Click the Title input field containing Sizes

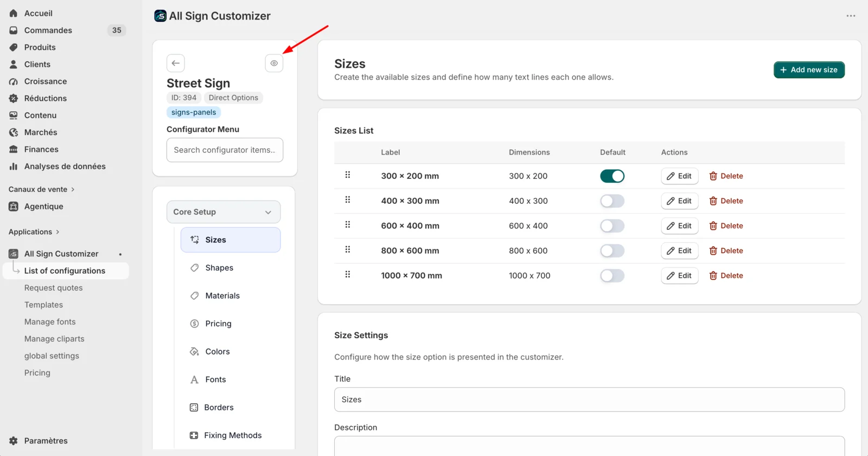589,400
